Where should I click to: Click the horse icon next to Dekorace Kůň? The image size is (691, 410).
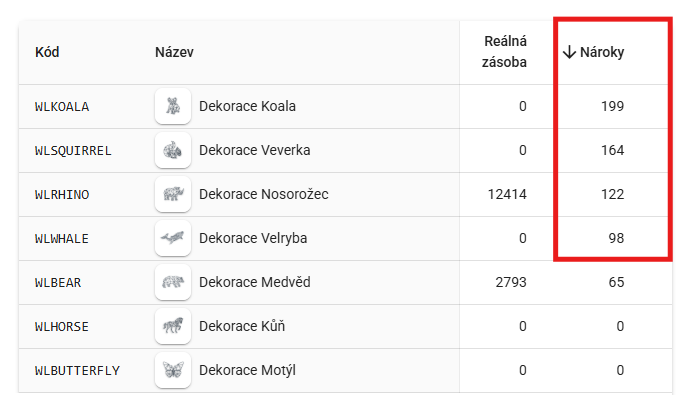[x=173, y=326]
